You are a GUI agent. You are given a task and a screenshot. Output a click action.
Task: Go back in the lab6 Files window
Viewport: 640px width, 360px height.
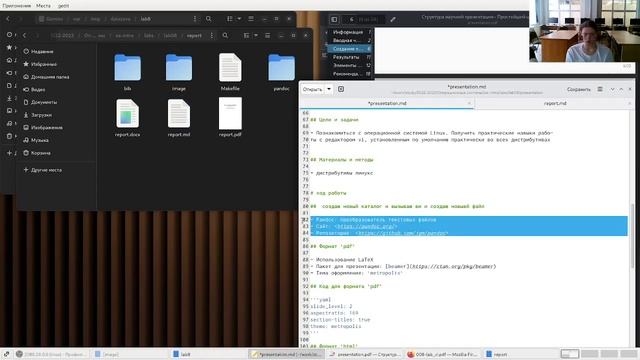point(8,19)
